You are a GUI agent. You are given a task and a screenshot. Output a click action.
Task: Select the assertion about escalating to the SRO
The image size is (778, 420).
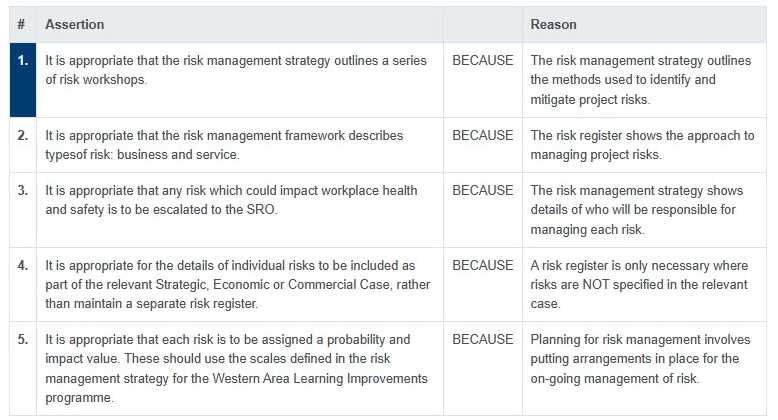[x=231, y=200]
